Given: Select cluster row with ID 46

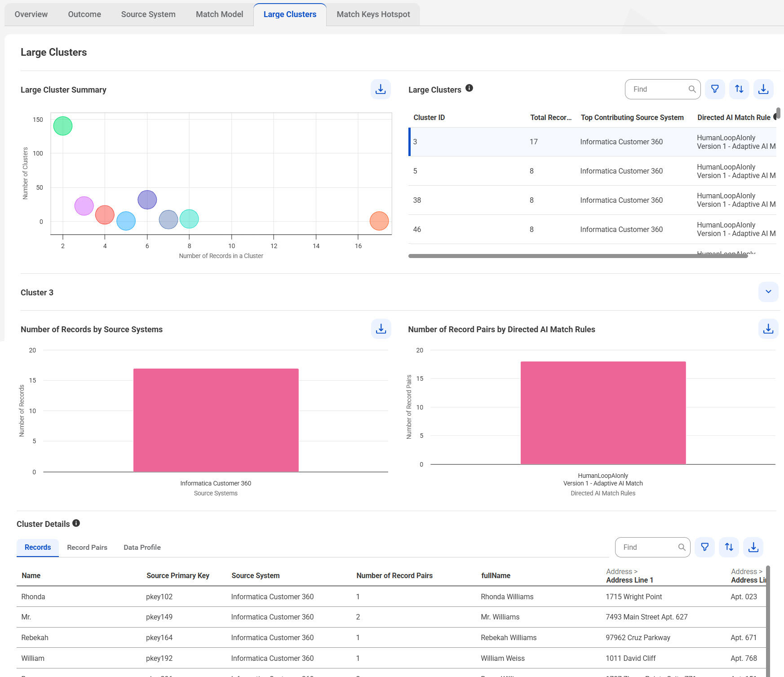Looking at the screenshot, I should tap(592, 229).
